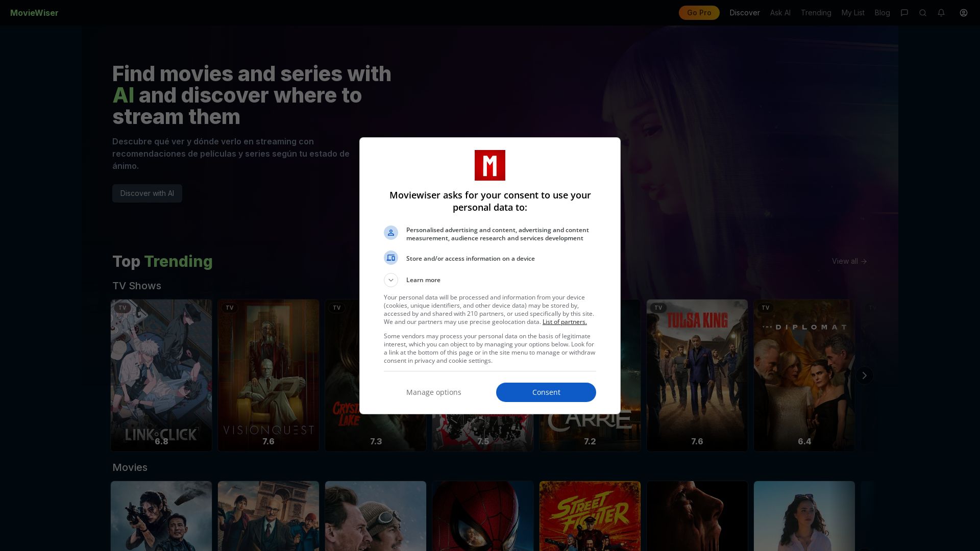This screenshot has width=980, height=551.
Task: Click the Movies section label
Action: 130,468
